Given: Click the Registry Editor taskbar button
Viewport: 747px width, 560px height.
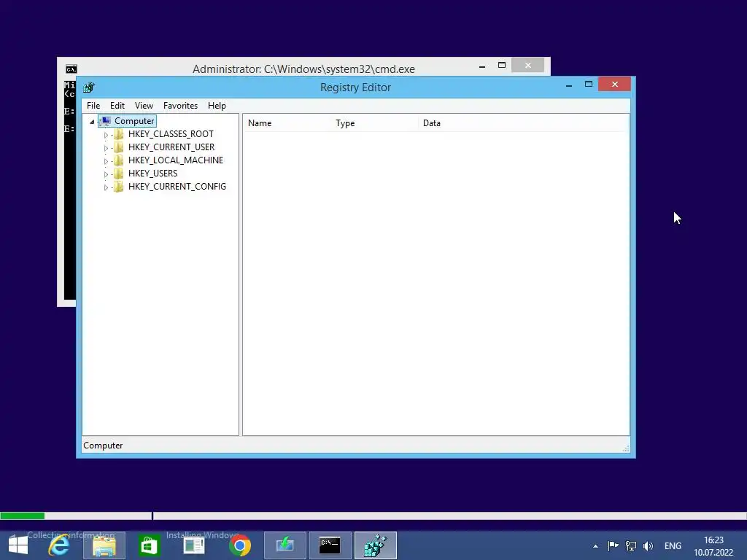Looking at the screenshot, I should (376, 545).
